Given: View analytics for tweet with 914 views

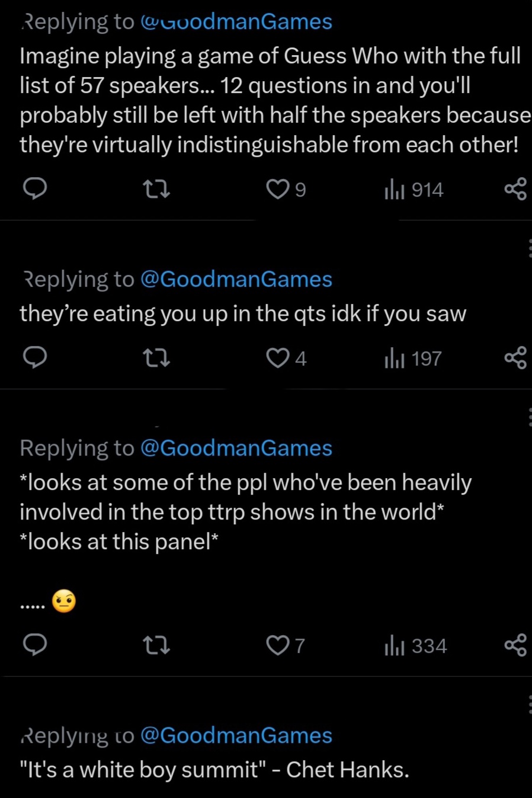Looking at the screenshot, I should coord(414,190).
